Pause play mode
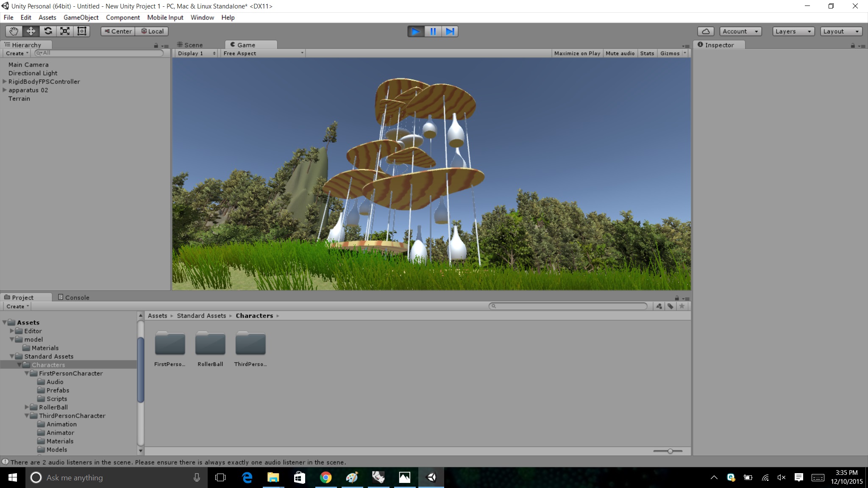This screenshot has height=488, width=868. point(433,31)
